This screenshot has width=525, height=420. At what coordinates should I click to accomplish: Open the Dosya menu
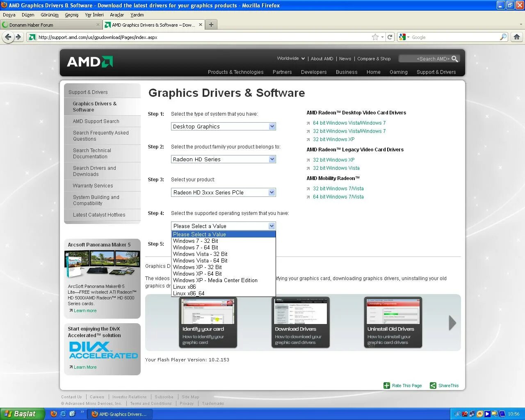[x=9, y=15]
